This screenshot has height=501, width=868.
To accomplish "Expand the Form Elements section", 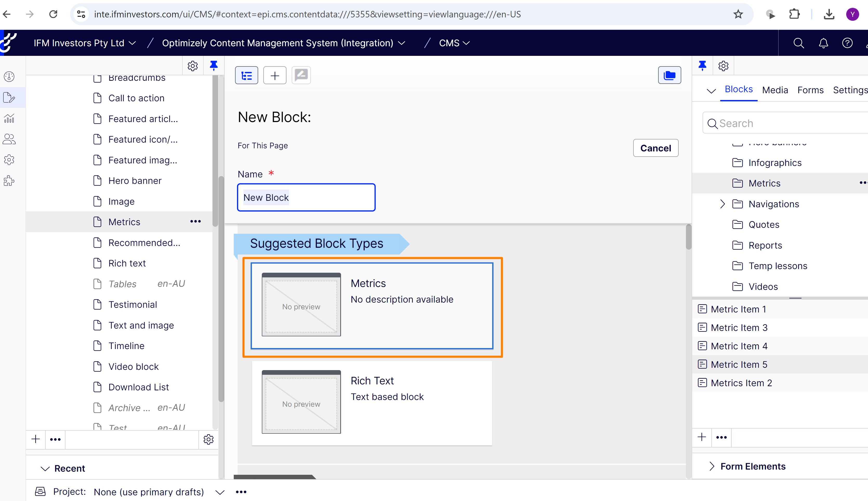I will [x=712, y=466].
